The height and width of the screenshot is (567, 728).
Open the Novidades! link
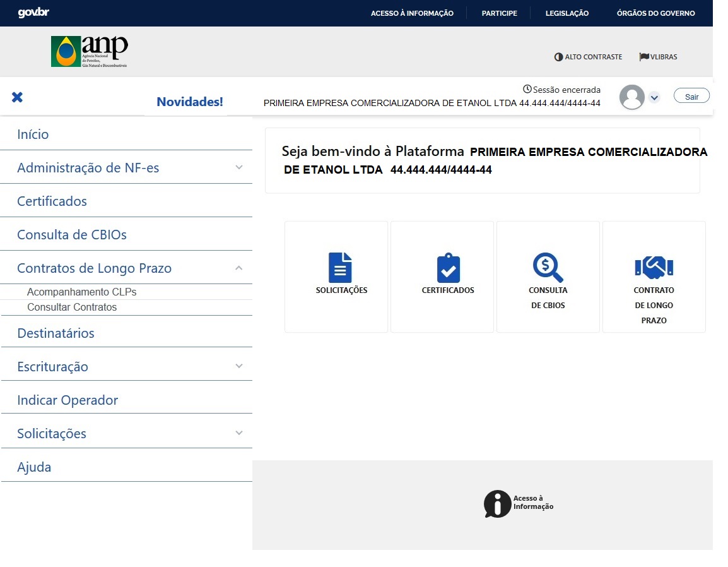point(189,102)
